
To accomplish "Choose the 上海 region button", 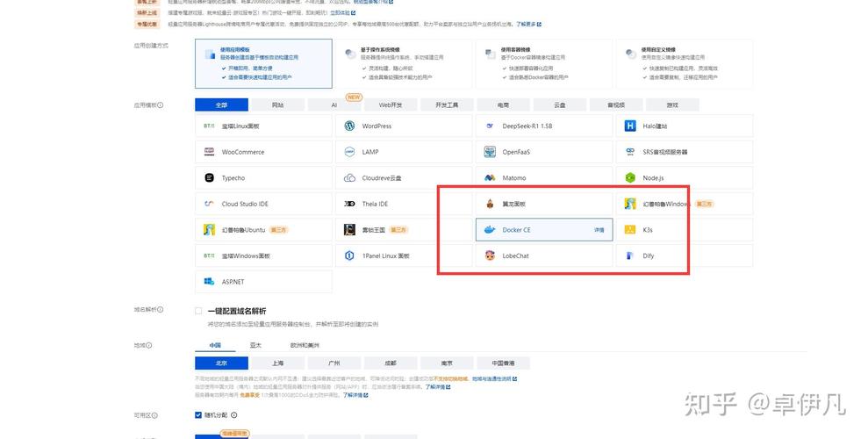I will point(278,363).
